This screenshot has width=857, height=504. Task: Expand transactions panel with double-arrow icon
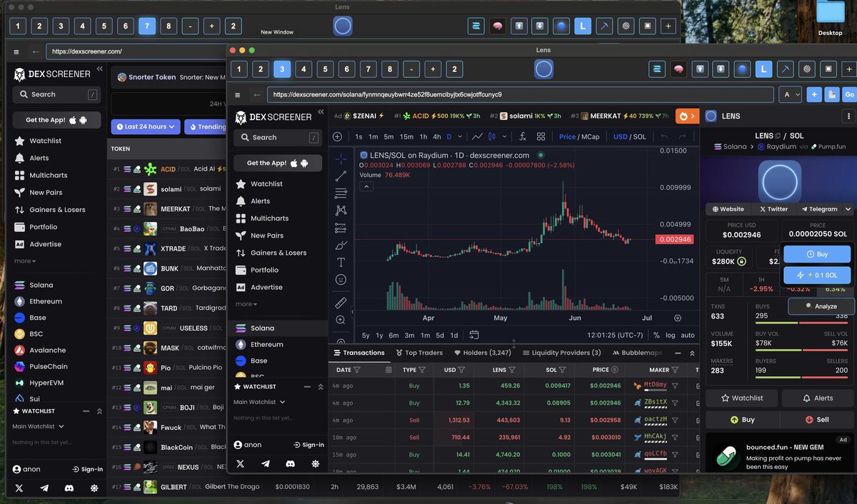[x=691, y=353]
